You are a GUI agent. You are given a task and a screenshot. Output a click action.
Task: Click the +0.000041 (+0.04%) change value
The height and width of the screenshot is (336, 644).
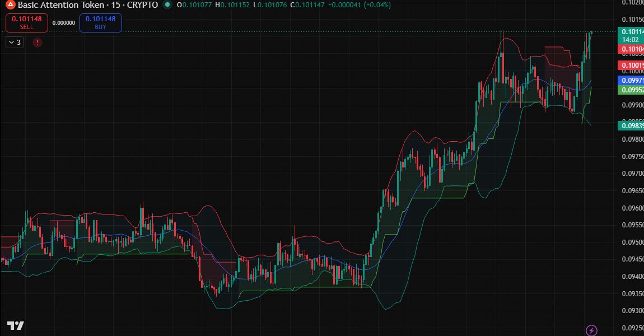(360, 5)
